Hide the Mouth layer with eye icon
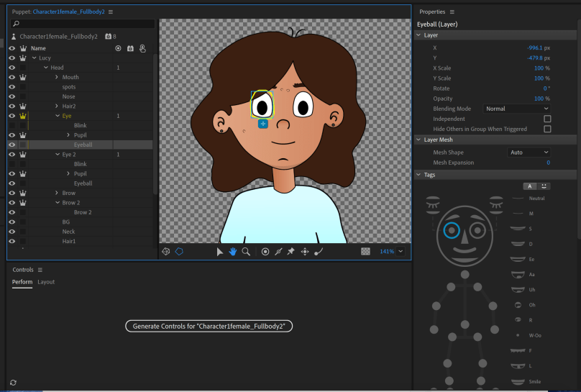This screenshot has width=581, height=392. coord(12,77)
